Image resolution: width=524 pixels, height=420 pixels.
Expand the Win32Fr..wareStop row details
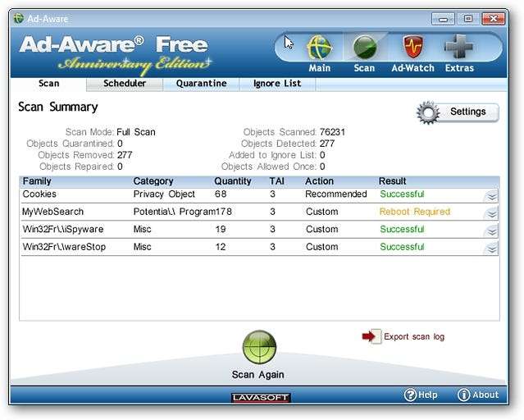[491, 249]
